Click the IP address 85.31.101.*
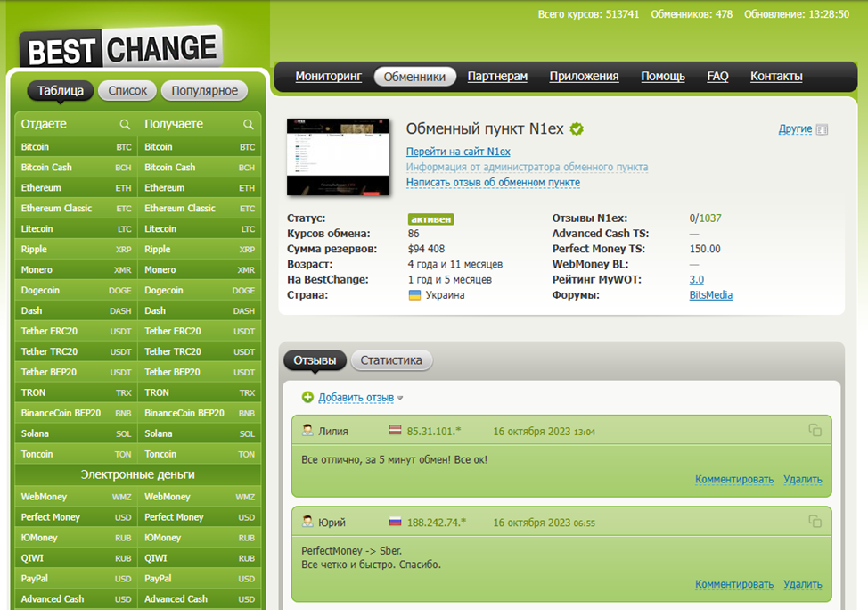 pos(434,431)
